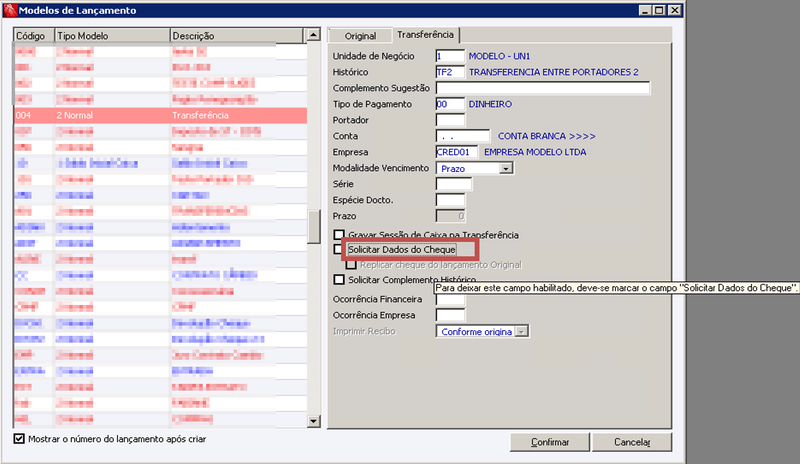Screen dimensions: 800x464
Task: Click the Ocorrência Financeira field
Action: tap(450, 300)
